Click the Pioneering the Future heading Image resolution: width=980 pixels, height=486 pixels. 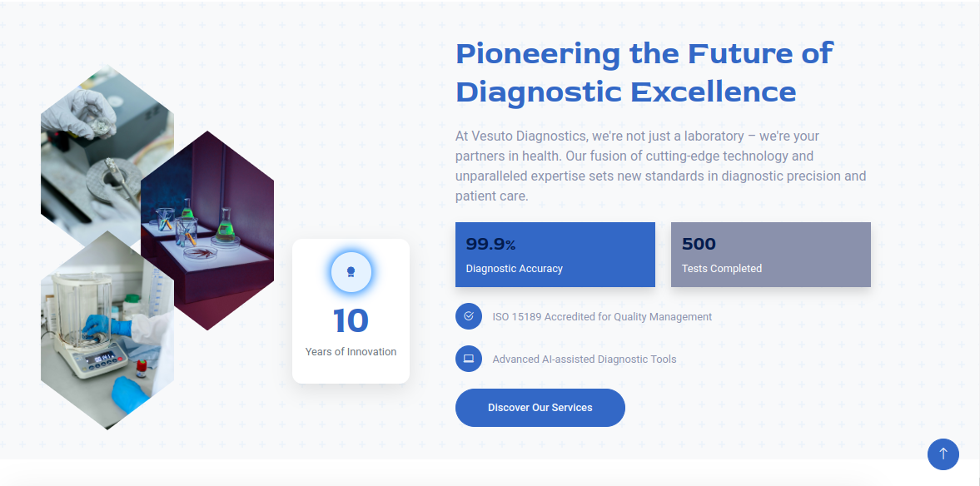644,72
